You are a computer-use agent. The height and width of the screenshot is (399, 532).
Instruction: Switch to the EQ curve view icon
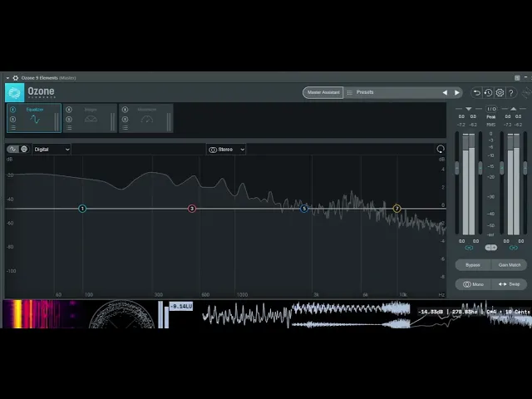pyautogui.click(x=13, y=149)
